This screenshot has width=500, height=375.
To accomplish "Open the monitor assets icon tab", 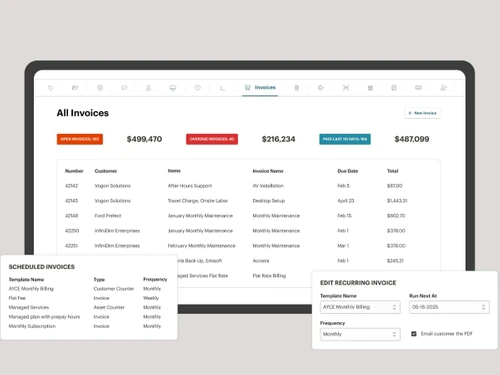I will [x=173, y=88].
